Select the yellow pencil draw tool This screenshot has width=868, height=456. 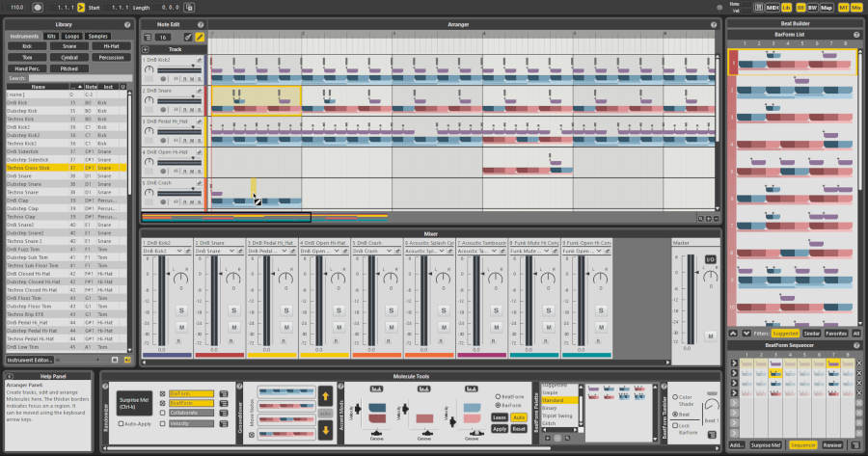point(200,37)
